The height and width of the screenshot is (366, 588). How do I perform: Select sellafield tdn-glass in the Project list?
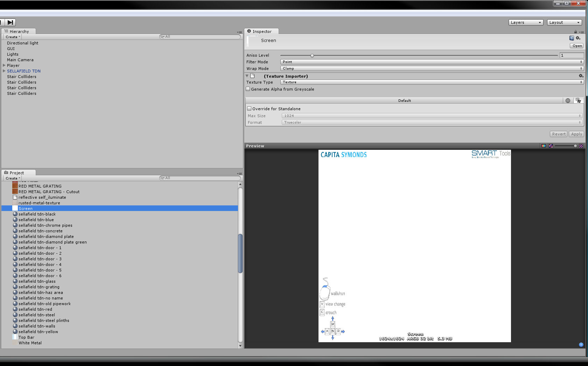37,281
